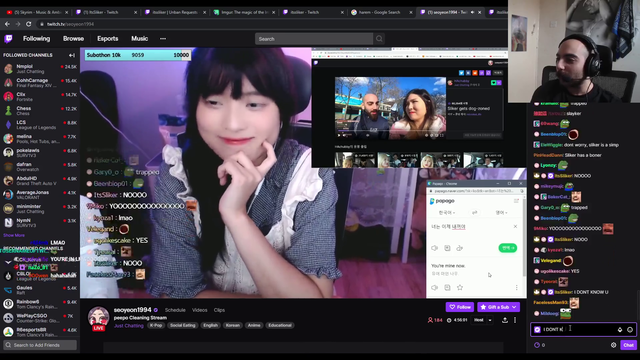Expand followed channels with Show More
Screen dimensions: 640x360
point(14,235)
